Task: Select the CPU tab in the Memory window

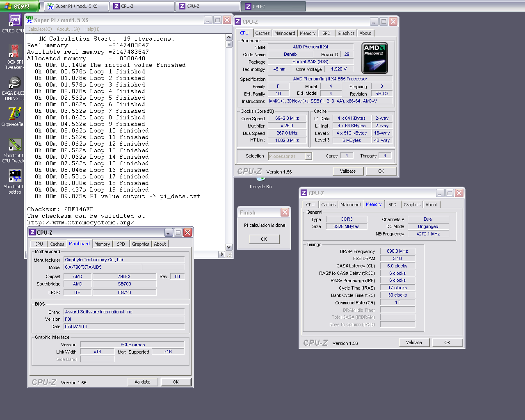Action: (310, 205)
